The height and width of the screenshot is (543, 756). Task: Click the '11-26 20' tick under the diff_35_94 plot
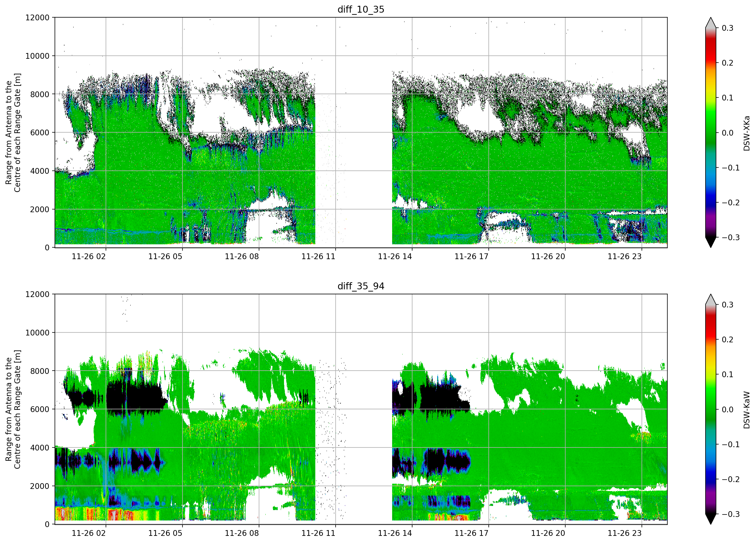[x=548, y=533]
